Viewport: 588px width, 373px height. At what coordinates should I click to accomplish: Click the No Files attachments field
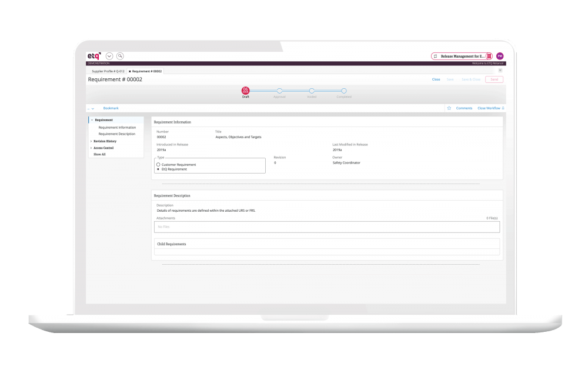[327, 227]
